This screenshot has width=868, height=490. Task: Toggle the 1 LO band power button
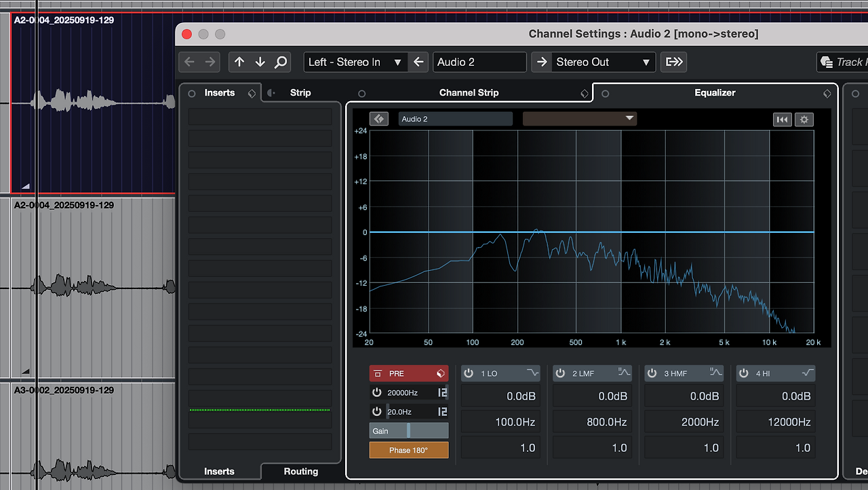(x=468, y=373)
